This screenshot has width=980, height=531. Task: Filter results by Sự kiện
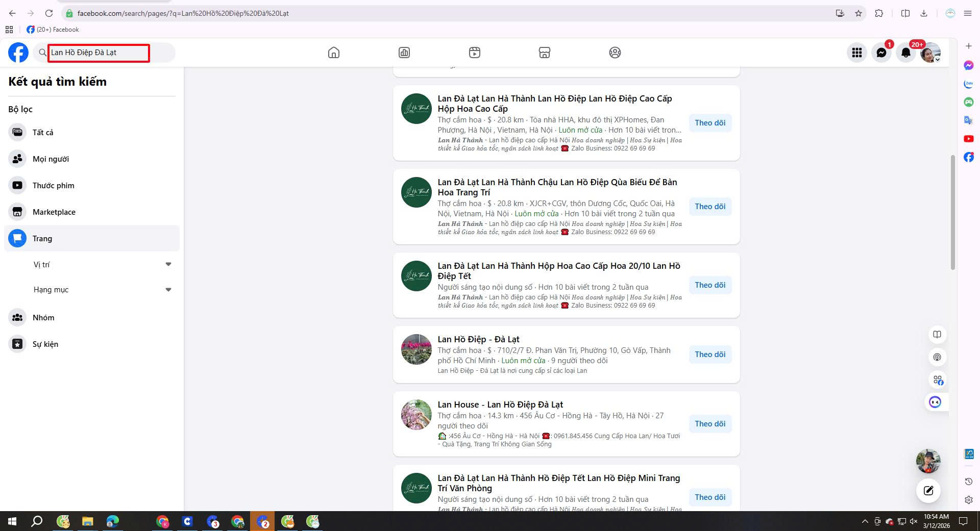coord(92,344)
